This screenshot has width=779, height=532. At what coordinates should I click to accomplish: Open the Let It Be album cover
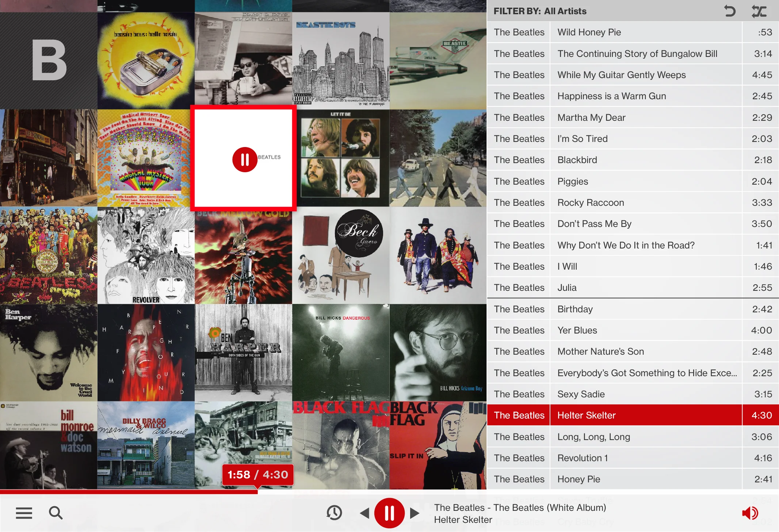(341, 158)
